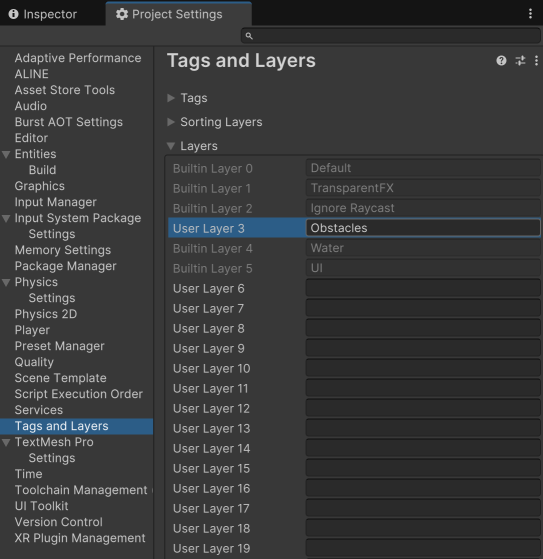Click the Obstacles layer name field

(423, 228)
